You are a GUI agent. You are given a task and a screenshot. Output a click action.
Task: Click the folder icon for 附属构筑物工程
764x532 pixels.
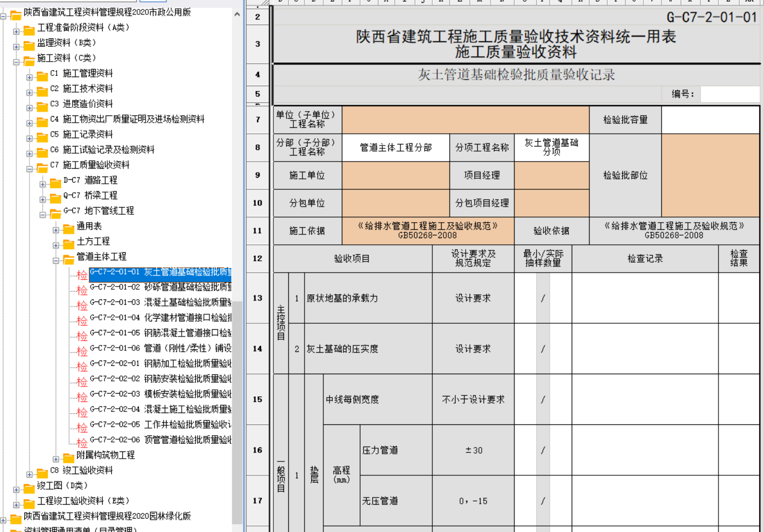click(68, 456)
